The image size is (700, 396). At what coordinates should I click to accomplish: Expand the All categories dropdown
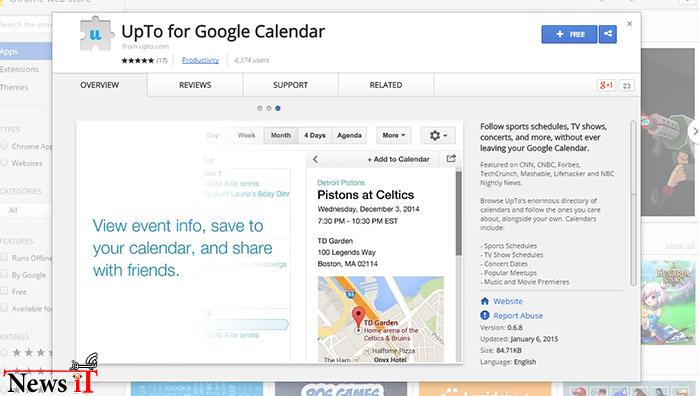[26, 210]
